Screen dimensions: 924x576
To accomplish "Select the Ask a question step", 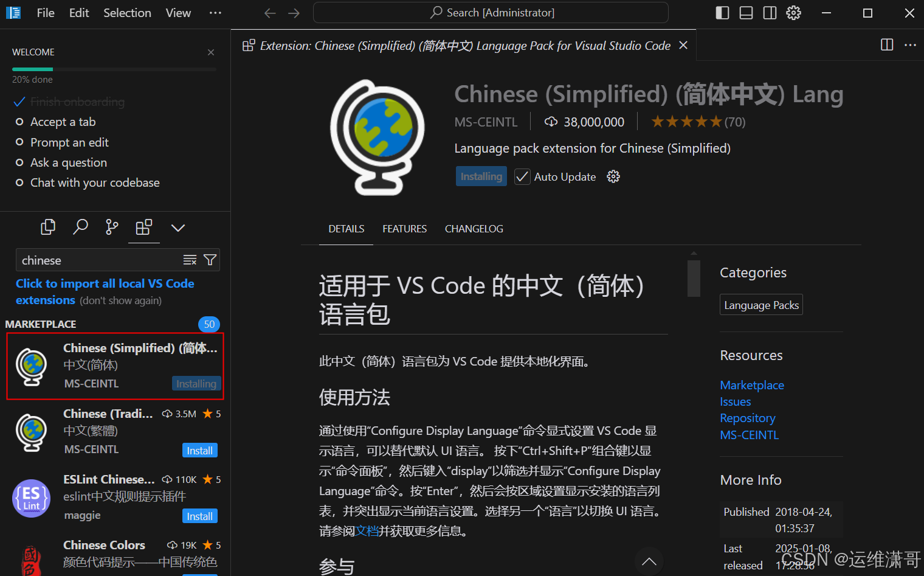I will 69,162.
